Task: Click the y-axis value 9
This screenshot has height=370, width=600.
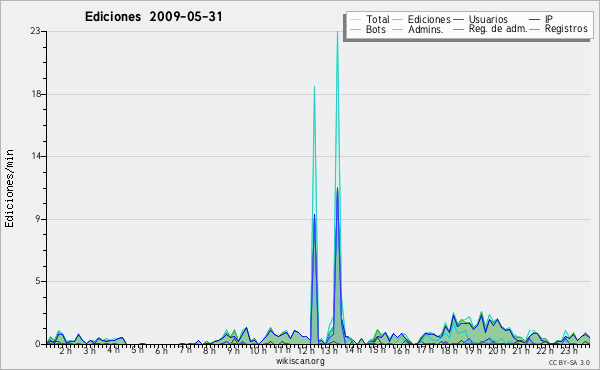Action: tap(38, 219)
